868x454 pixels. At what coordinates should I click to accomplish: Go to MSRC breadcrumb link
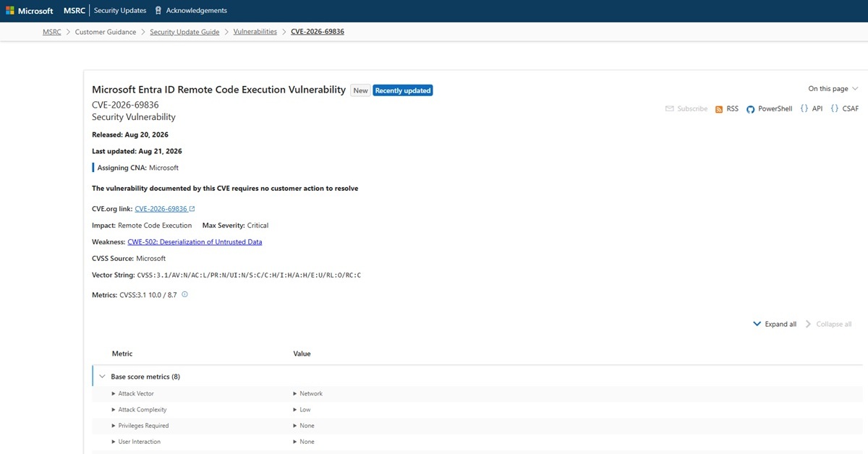coord(52,32)
